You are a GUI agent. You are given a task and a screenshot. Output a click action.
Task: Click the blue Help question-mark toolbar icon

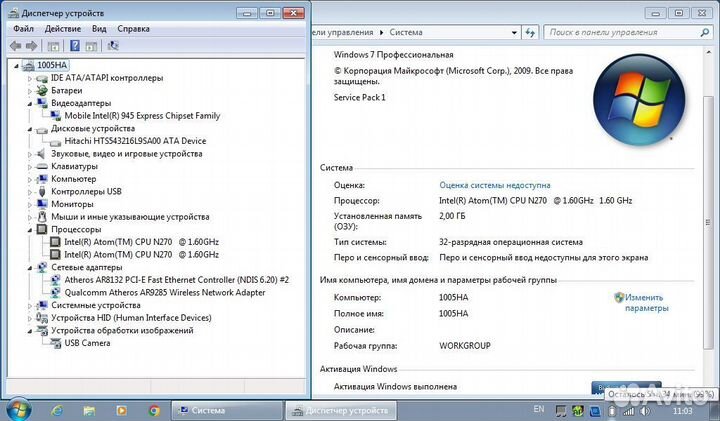click(x=74, y=45)
